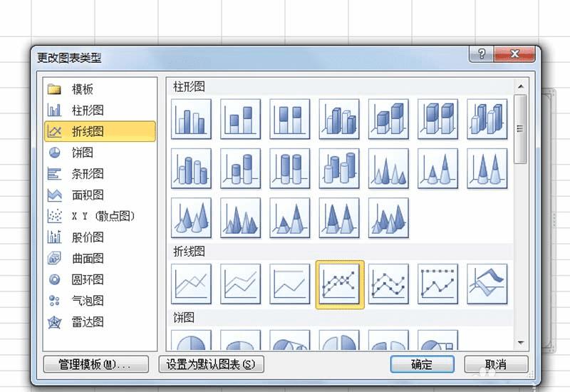Select the basic line chart thumbnail
570x392 pixels.
(191, 284)
